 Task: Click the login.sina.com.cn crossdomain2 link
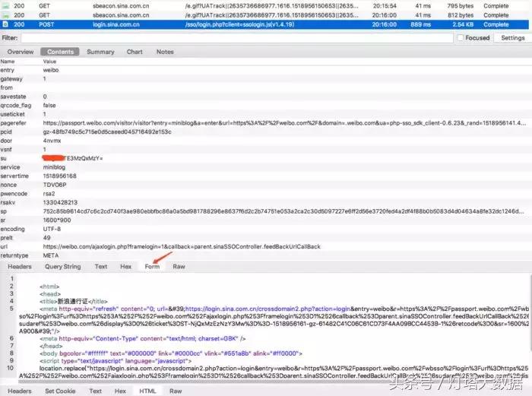pyautogui.click(x=268, y=309)
